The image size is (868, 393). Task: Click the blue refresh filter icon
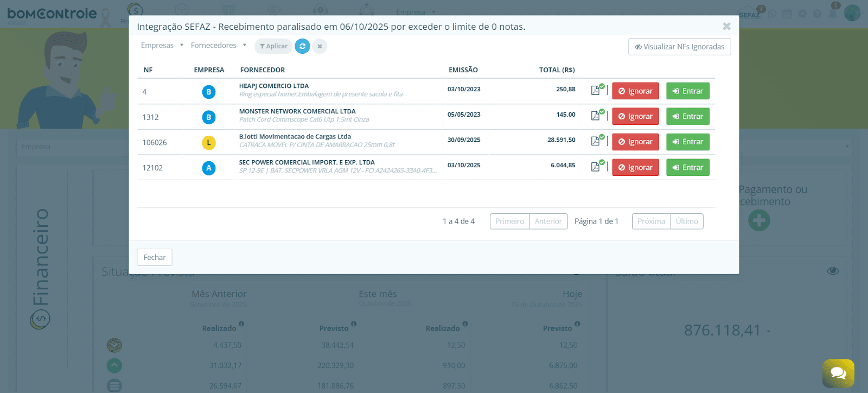[x=302, y=46]
